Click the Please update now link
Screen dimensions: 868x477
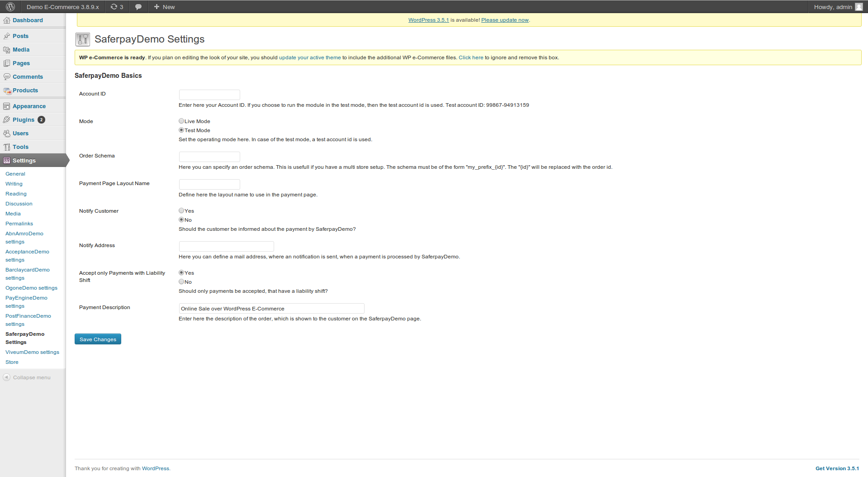pos(505,20)
